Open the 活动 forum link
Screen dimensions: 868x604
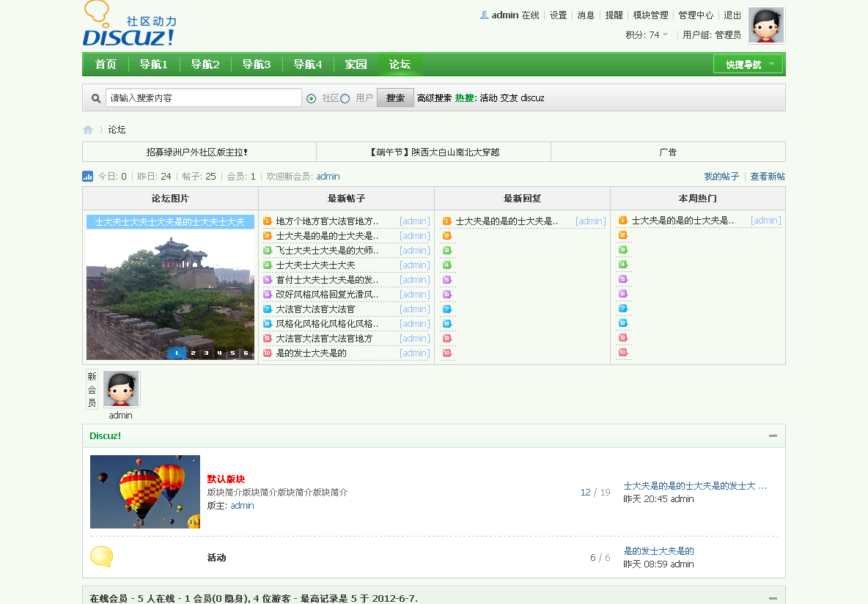[x=216, y=558]
